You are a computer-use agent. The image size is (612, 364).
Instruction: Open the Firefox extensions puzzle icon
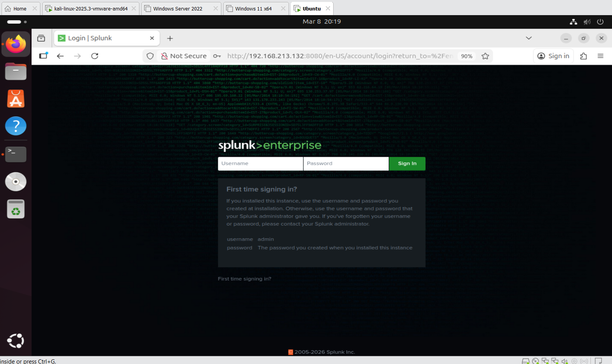point(583,56)
